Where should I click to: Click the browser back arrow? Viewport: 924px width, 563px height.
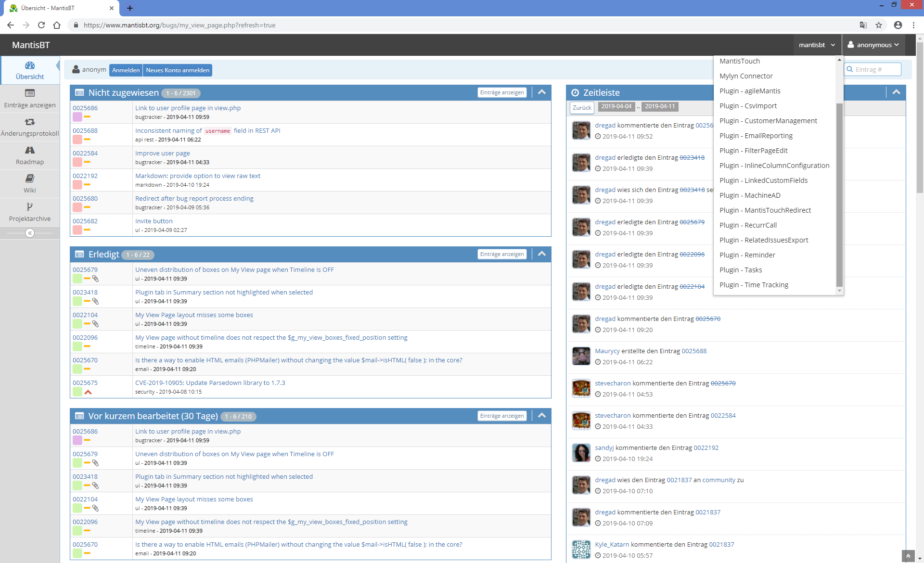11,25
